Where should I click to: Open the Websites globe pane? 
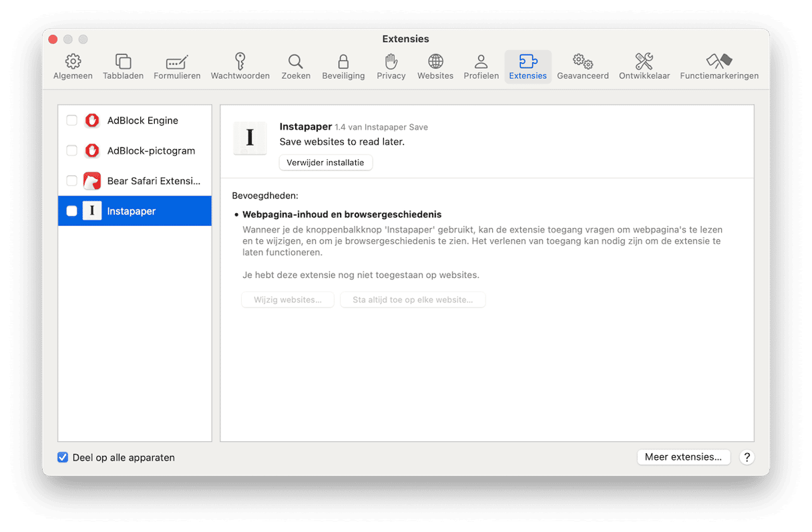[435, 67]
